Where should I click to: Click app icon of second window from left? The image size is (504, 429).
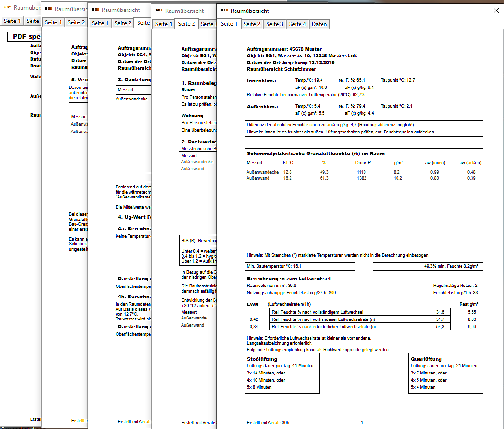tap(48, 9)
